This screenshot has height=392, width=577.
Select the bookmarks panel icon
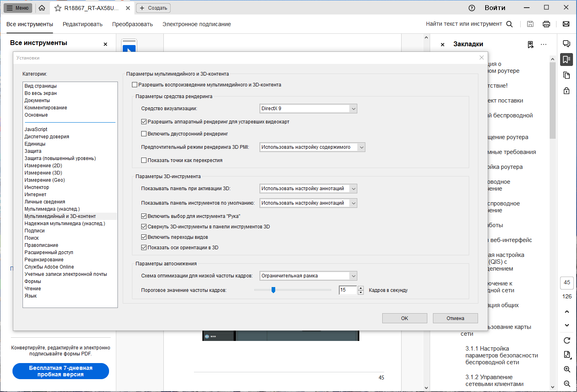567,60
